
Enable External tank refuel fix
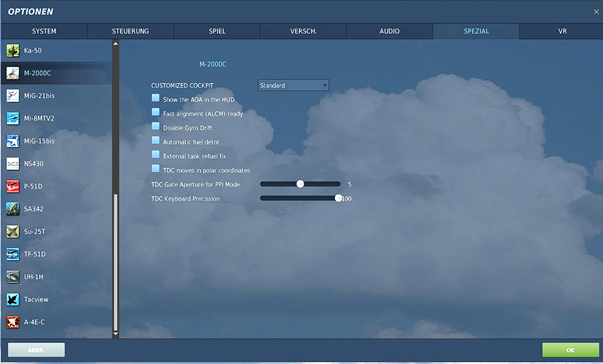pos(155,155)
